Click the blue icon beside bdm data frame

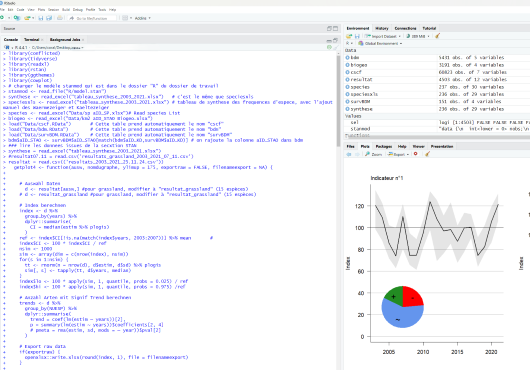(347, 57)
